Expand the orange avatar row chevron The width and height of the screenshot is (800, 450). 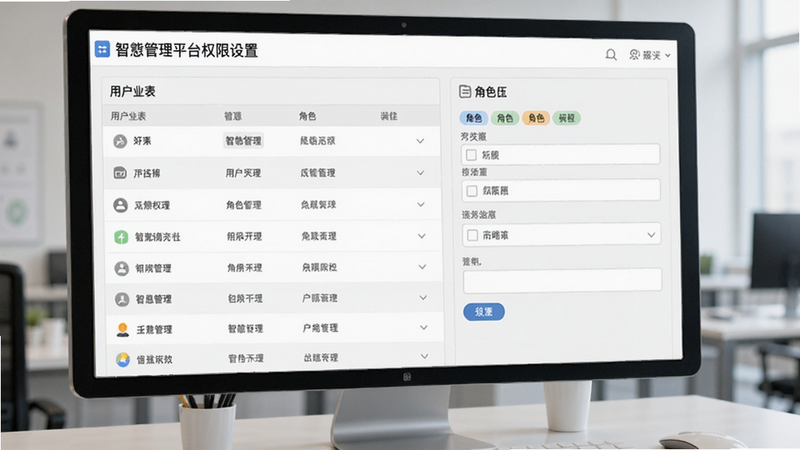click(423, 328)
